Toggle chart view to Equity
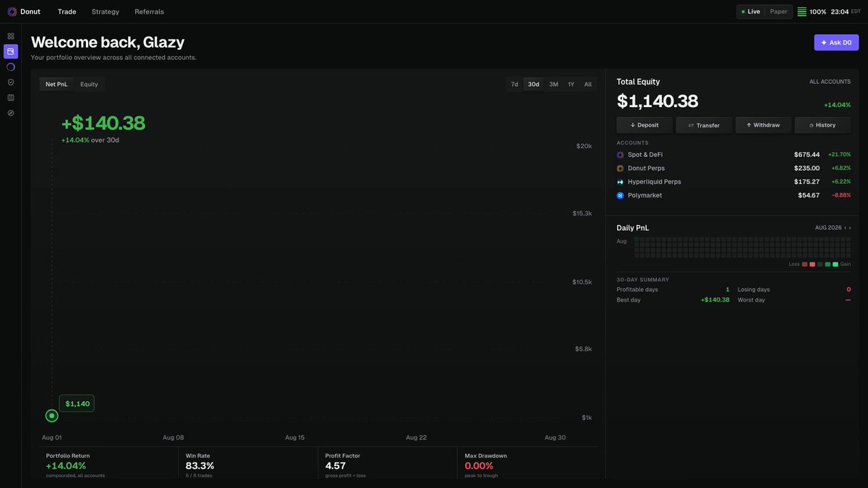This screenshot has width=868, height=488. (x=89, y=85)
